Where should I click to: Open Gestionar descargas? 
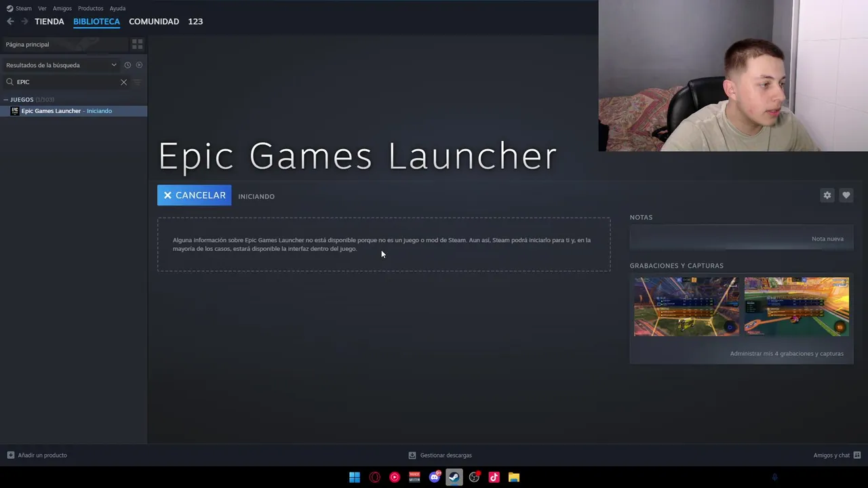439,455
